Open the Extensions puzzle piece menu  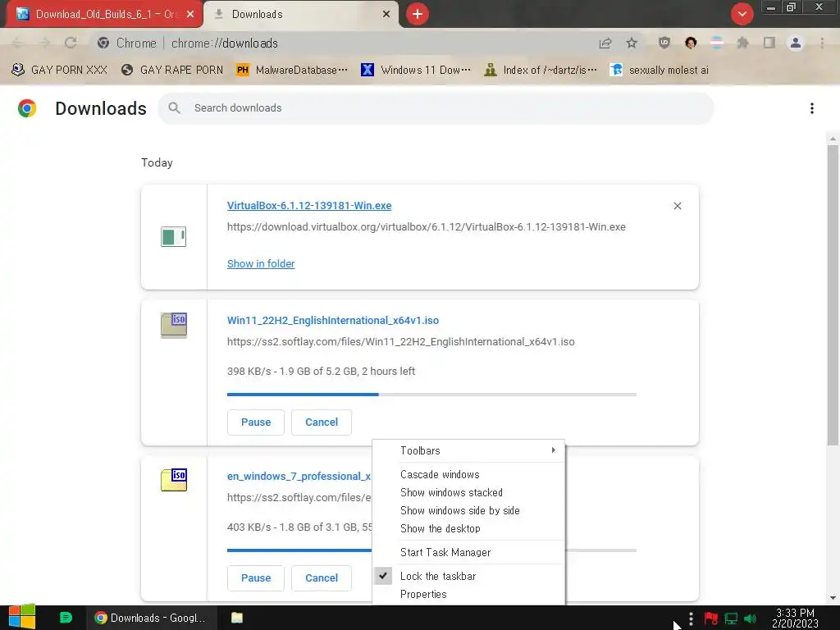(743, 43)
